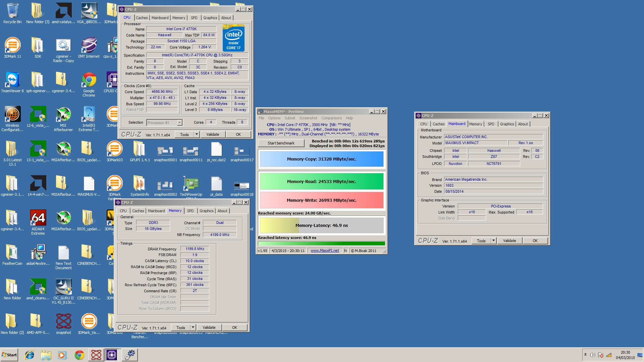The width and height of the screenshot is (644, 362).
Task: Switch to Caches tab in top CPU-Z window
Action: pos(142,18)
